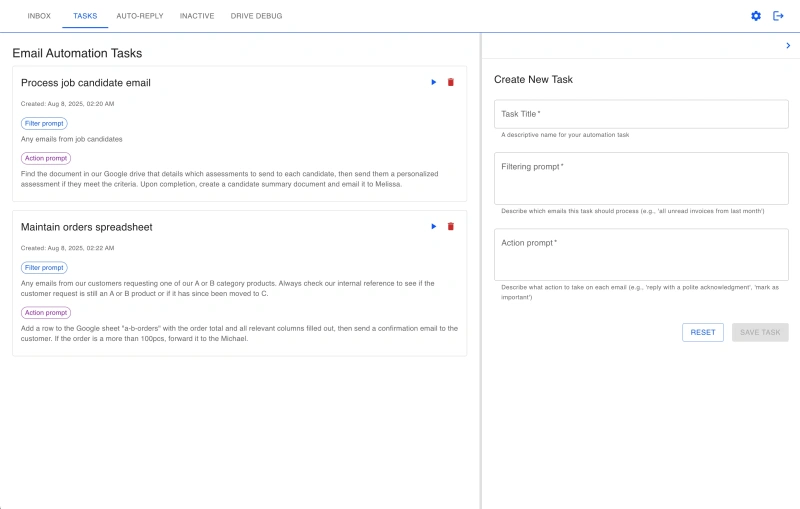Click Action prompt chip in job candidate task
The width and height of the screenshot is (800, 509).
click(46, 158)
